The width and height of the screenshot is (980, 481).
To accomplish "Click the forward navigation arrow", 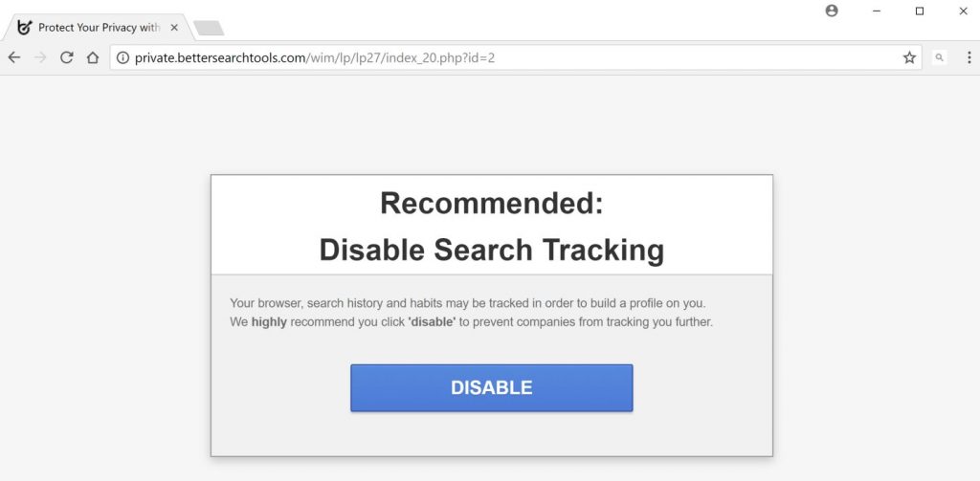I will click(40, 57).
